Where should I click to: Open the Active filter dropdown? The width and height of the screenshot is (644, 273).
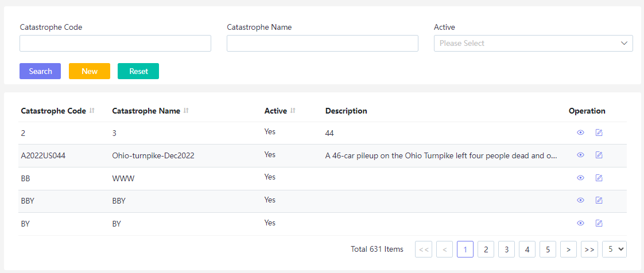click(533, 43)
